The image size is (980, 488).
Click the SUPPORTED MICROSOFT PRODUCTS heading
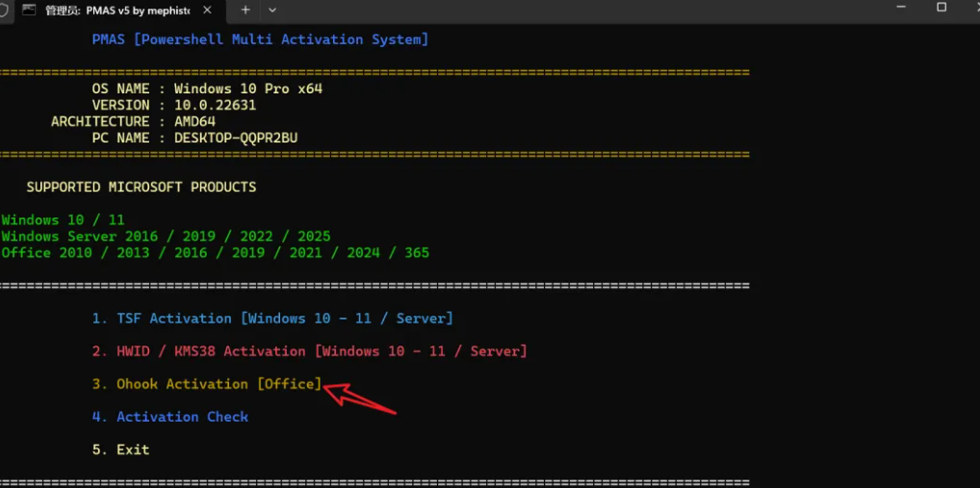[x=142, y=188]
